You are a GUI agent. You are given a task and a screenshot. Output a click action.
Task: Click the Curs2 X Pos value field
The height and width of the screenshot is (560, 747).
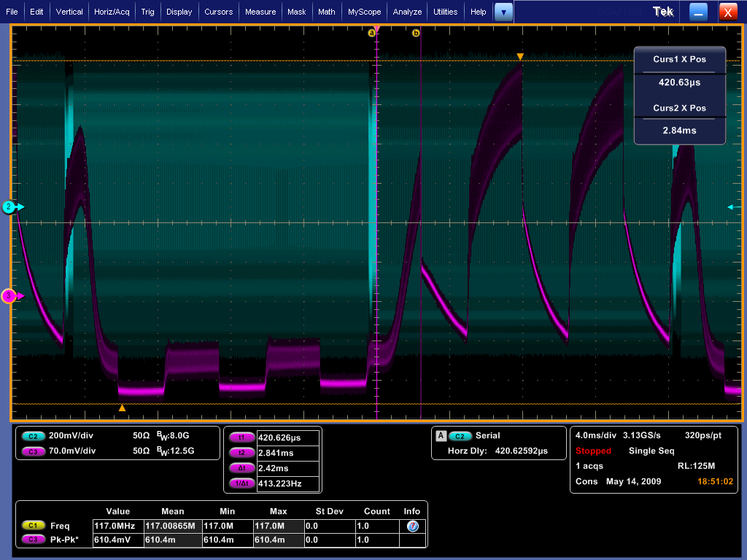point(679,131)
